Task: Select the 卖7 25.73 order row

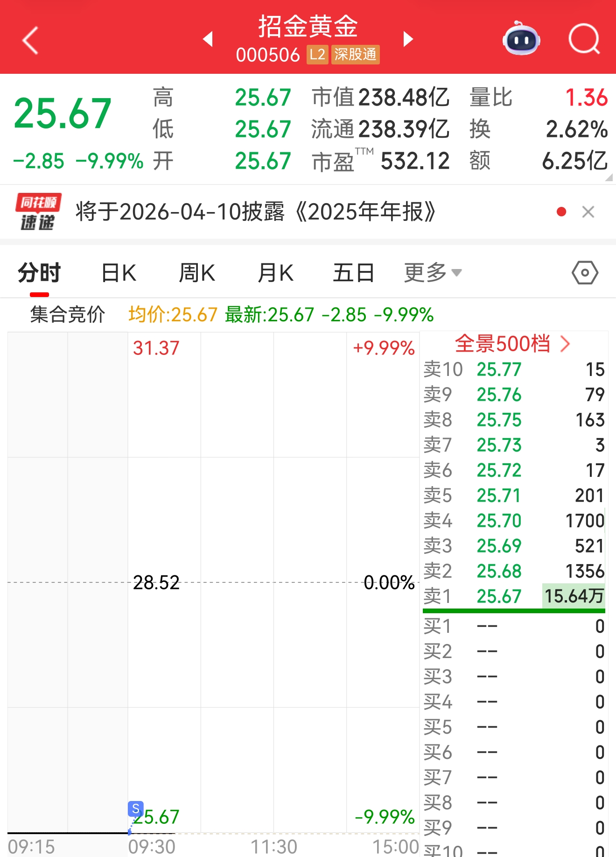Action: pyautogui.click(x=514, y=445)
